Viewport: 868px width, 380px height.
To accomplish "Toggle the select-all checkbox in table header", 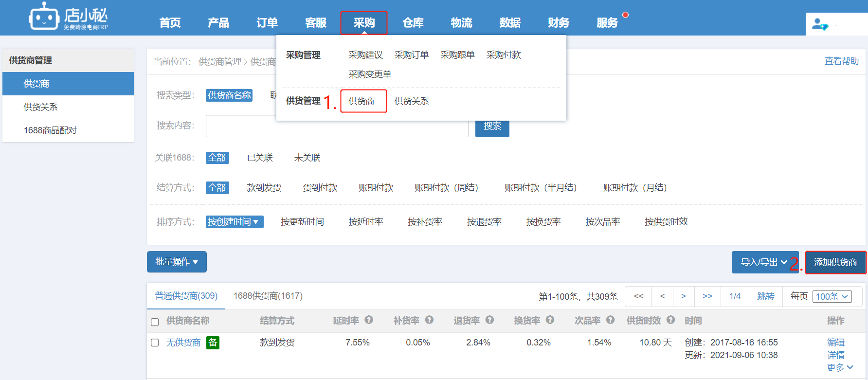I will (x=155, y=322).
